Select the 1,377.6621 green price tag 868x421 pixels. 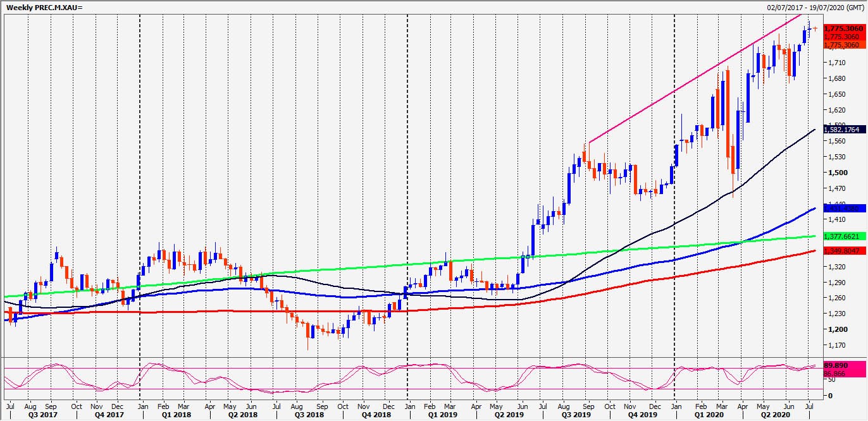(842, 236)
